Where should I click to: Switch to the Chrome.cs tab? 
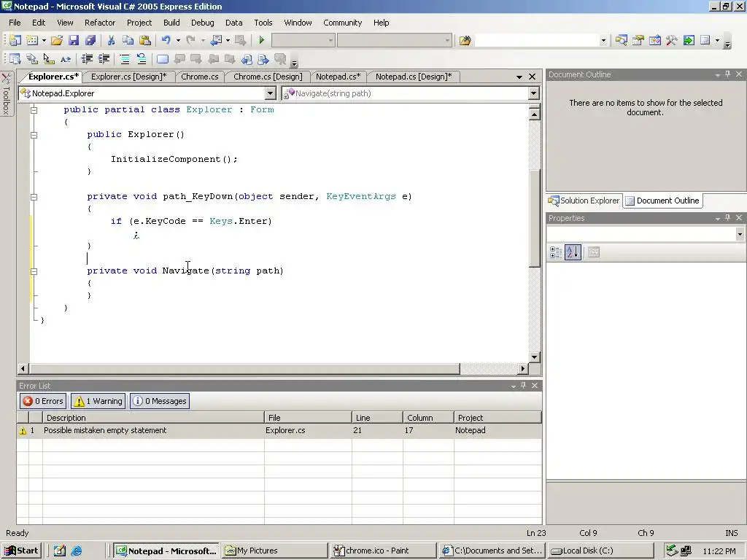[200, 77]
